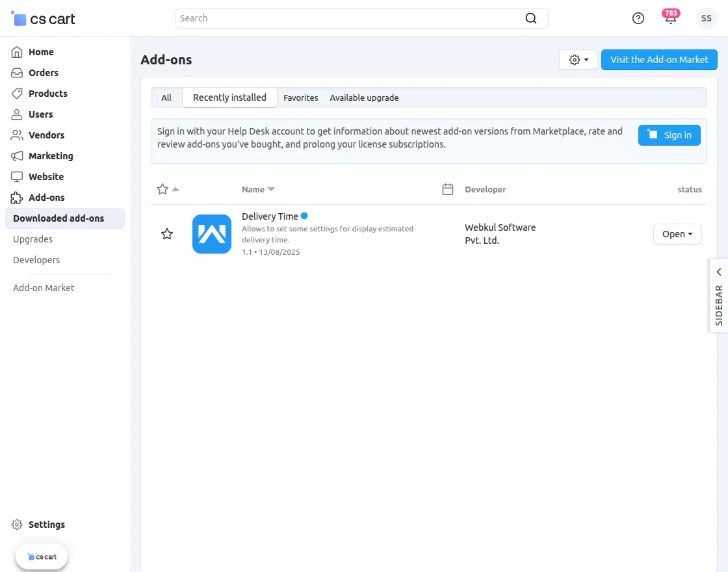The height and width of the screenshot is (572, 728).
Task: Switch to the All tab
Action: [166, 98]
